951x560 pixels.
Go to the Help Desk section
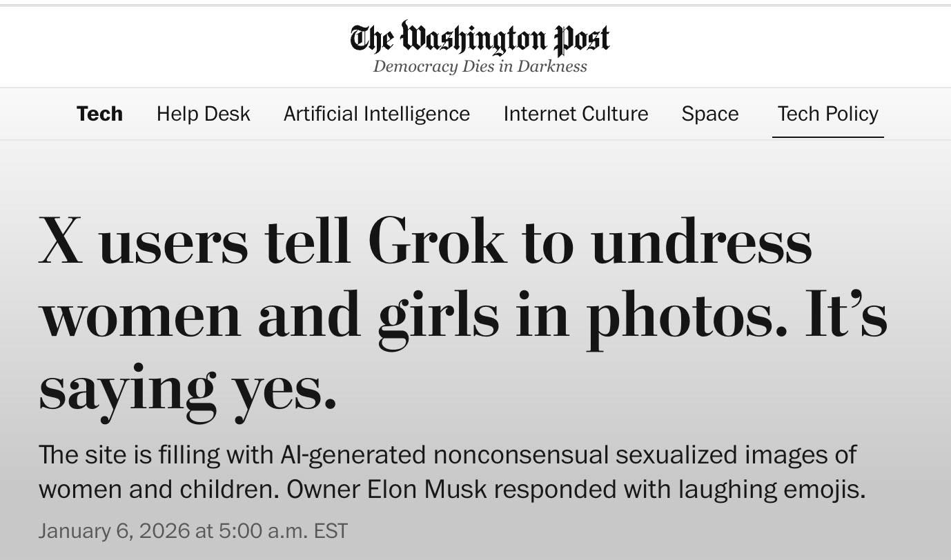click(x=203, y=114)
